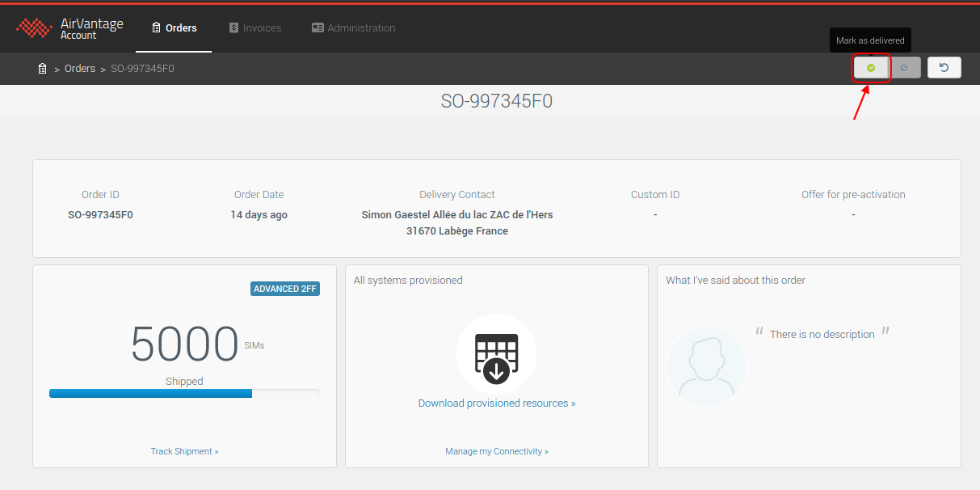980x490 pixels.
Task: Open the Manage my Connectivity link
Action: (x=496, y=451)
